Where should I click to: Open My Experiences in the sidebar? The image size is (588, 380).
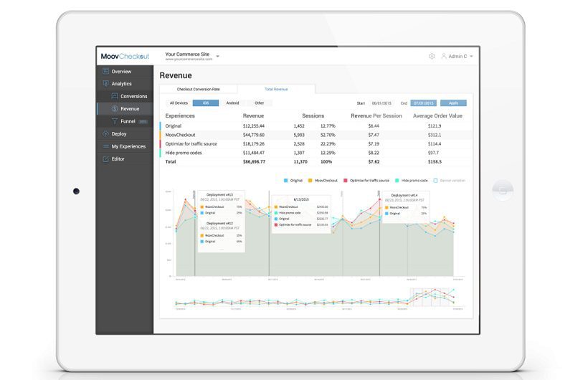pyautogui.click(x=128, y=146)
